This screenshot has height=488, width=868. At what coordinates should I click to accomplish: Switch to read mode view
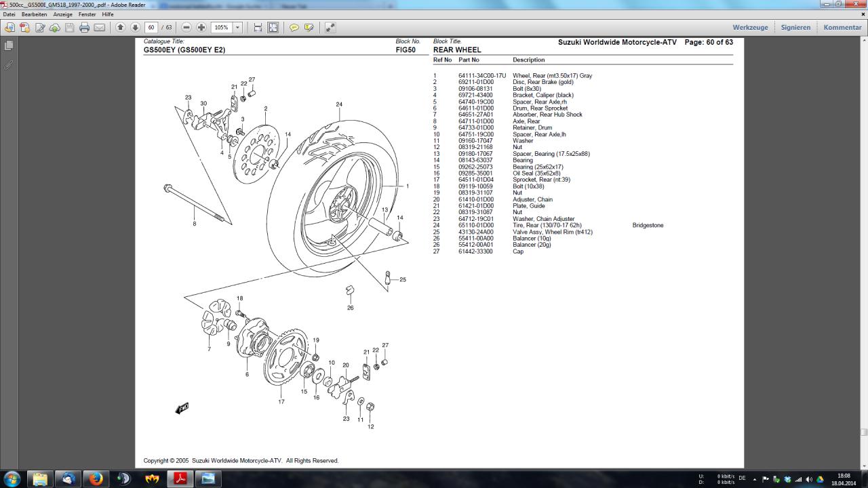(x=330, y=28)
